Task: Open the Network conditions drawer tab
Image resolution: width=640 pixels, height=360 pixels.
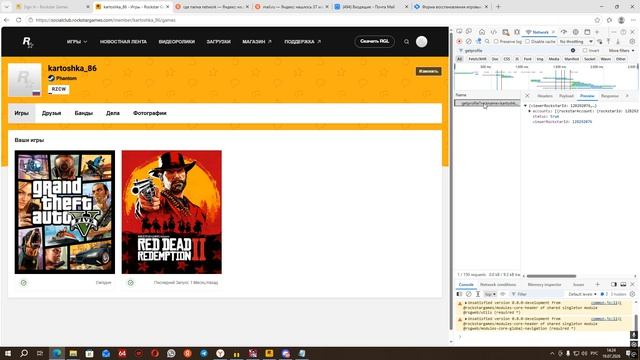Action: coord(498,284)
